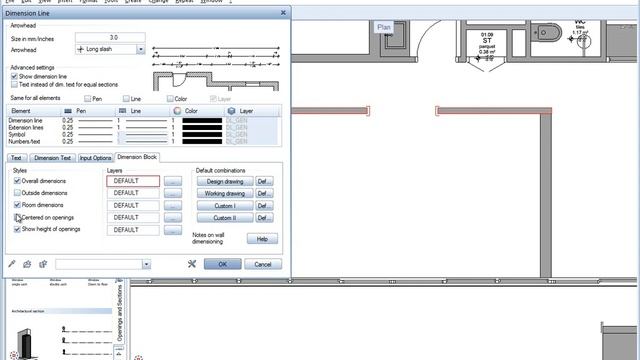Click the Dimension line color swatch
This screenshot has height=360, width=640.
click(202, 120)
